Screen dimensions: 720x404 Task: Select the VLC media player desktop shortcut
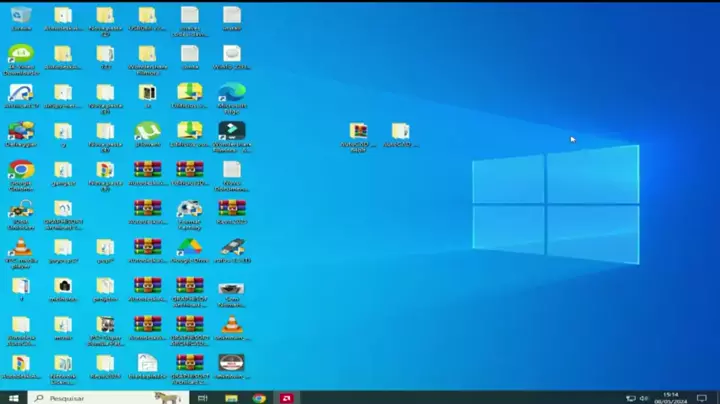[x=20, y=248]
